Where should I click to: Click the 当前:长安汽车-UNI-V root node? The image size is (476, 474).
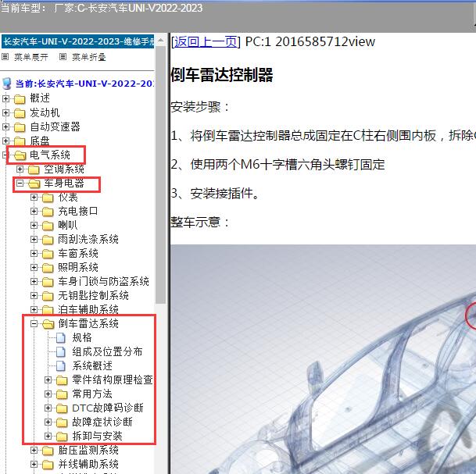[x=84, y=84]
